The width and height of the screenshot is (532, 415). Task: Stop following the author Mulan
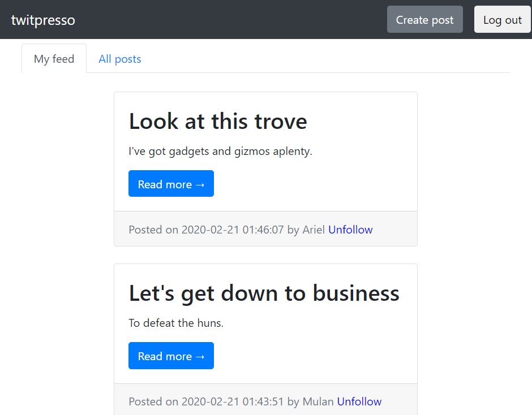point(359,401)
